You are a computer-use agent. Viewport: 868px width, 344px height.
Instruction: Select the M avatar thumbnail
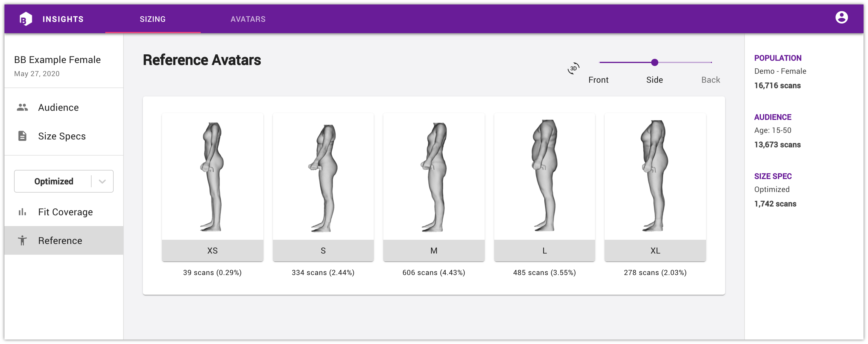(x=434, y=176)
